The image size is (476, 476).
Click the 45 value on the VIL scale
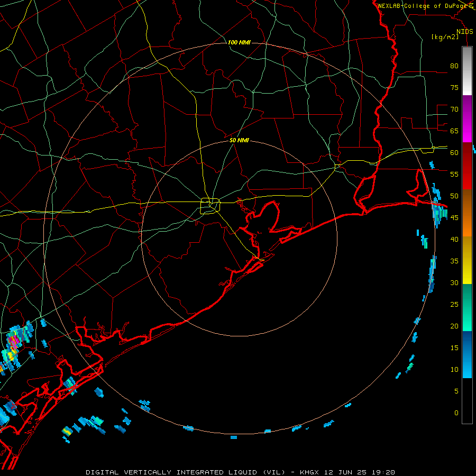click(454, 218)
